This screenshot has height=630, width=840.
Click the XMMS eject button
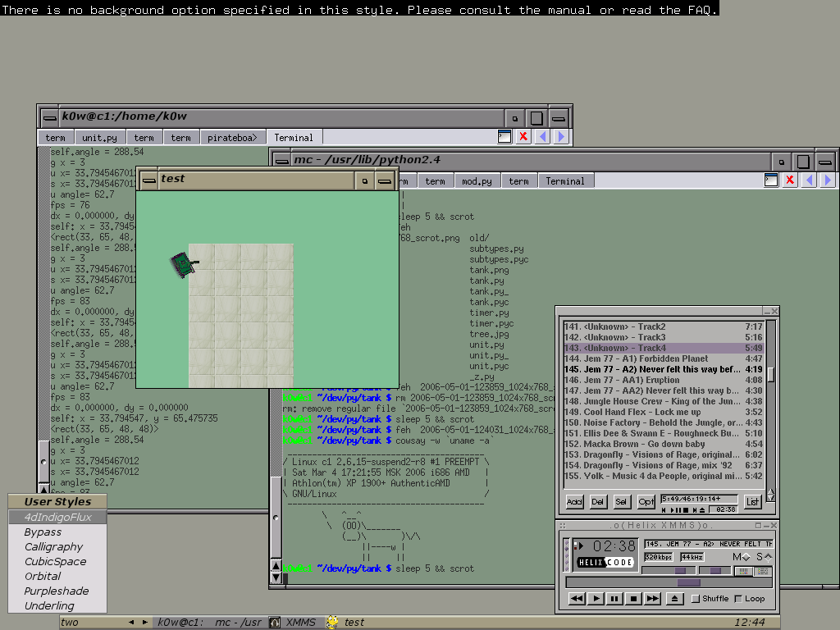click(x=675, y=599)
